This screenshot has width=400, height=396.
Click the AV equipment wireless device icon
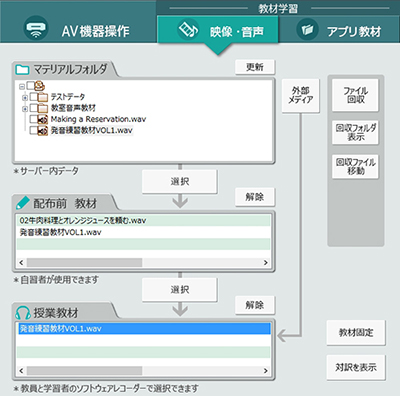[x=36, y=28]
